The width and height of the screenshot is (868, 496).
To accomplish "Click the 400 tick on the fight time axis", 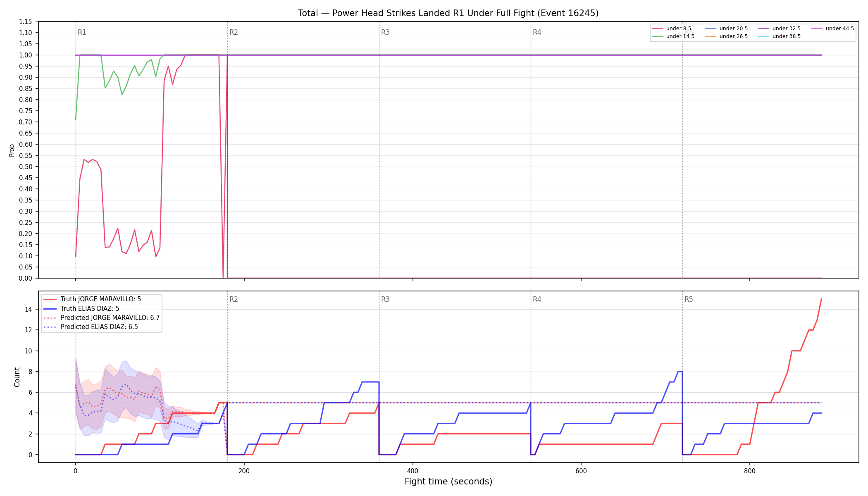I will coord(413,470).
